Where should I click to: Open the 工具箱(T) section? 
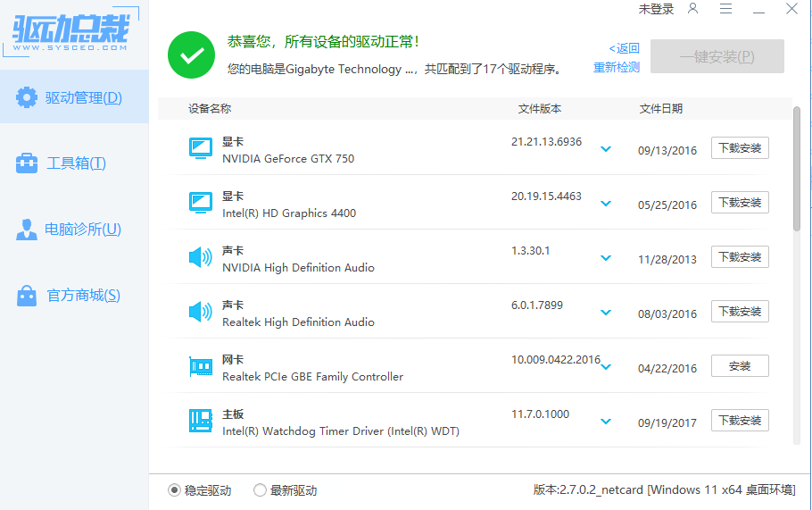tap(74, 163)
